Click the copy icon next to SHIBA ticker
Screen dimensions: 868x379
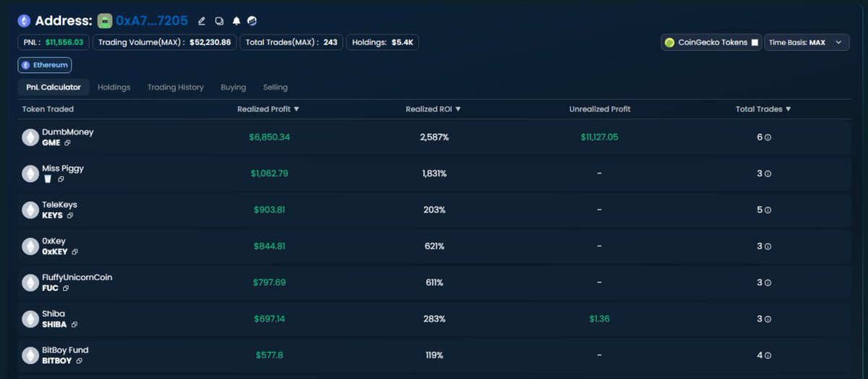click(74, 325)
